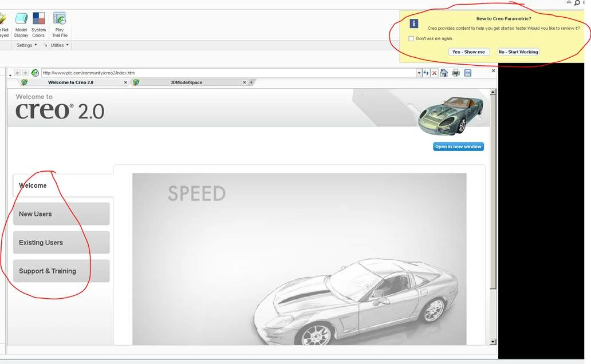Image resolution: width=591 pixels, height=364 pixels.
Task: Expand the Utilities group dropdown
Action: click(x=60, y=45)
